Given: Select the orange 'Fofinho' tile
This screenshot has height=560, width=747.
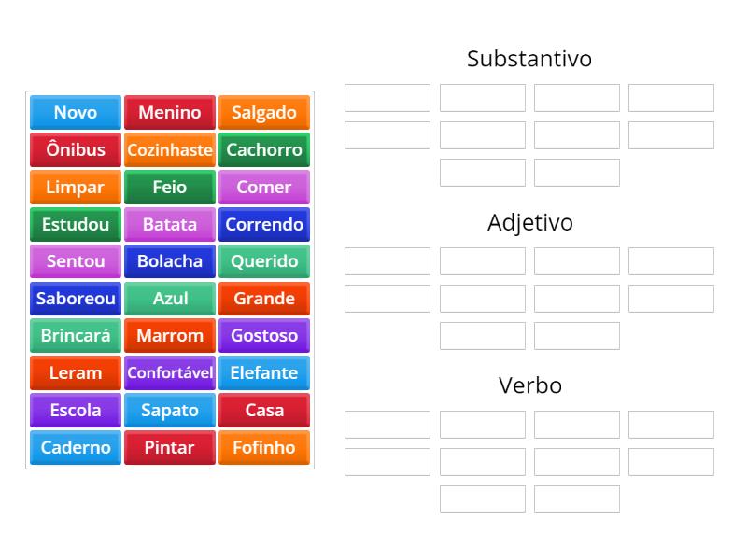Looking at the screenshot, I should tap(264, 447).
